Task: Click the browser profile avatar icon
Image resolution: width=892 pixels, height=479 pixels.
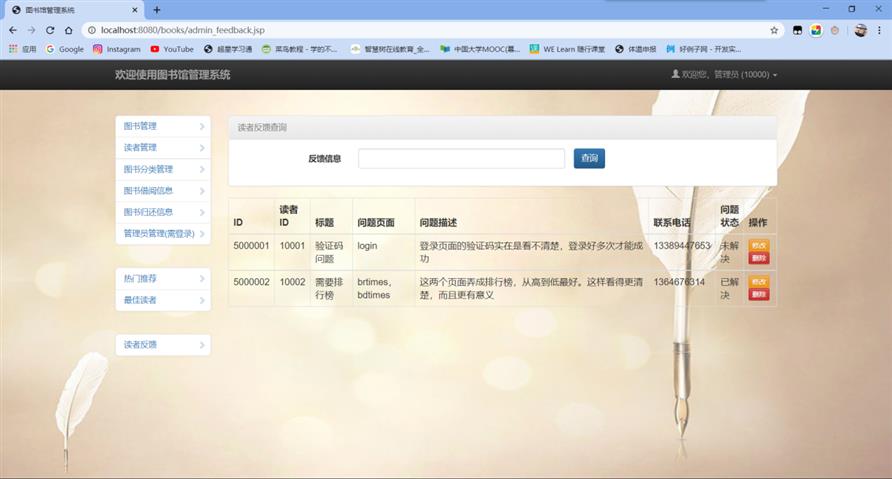Action: 860,30
